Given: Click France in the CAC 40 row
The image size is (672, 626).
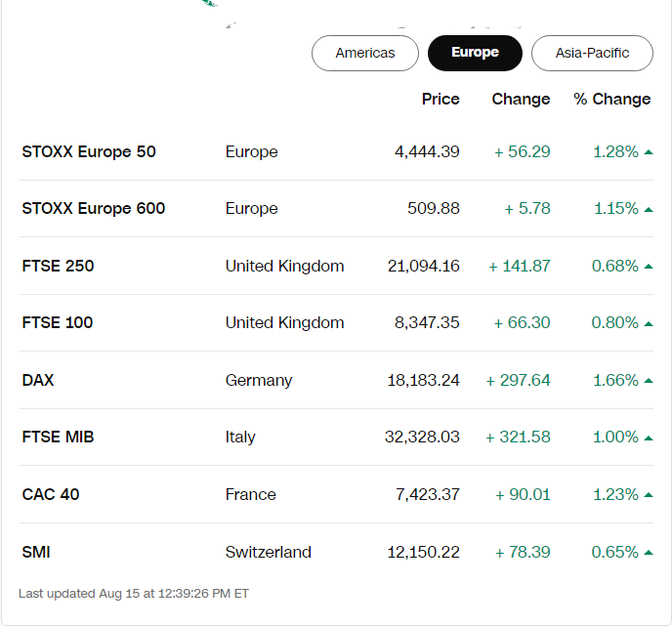Looking at the screenshot, I should [251, 494].
